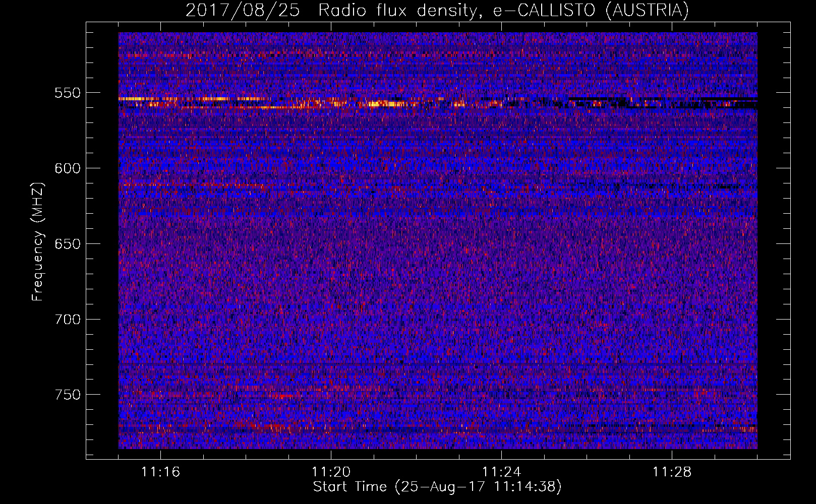Click the 11:16 time tick label
The width and height of the screenshot is (816, 504).
(x=160, y=472)
